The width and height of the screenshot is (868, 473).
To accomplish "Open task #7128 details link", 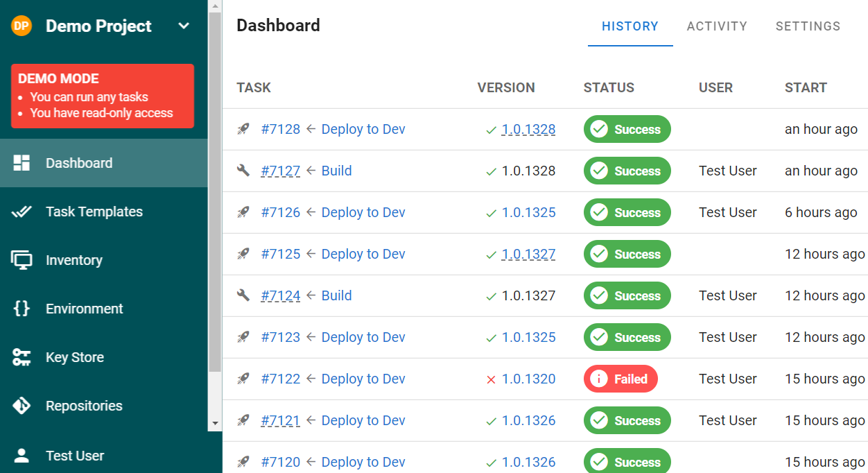I will 280,129.
